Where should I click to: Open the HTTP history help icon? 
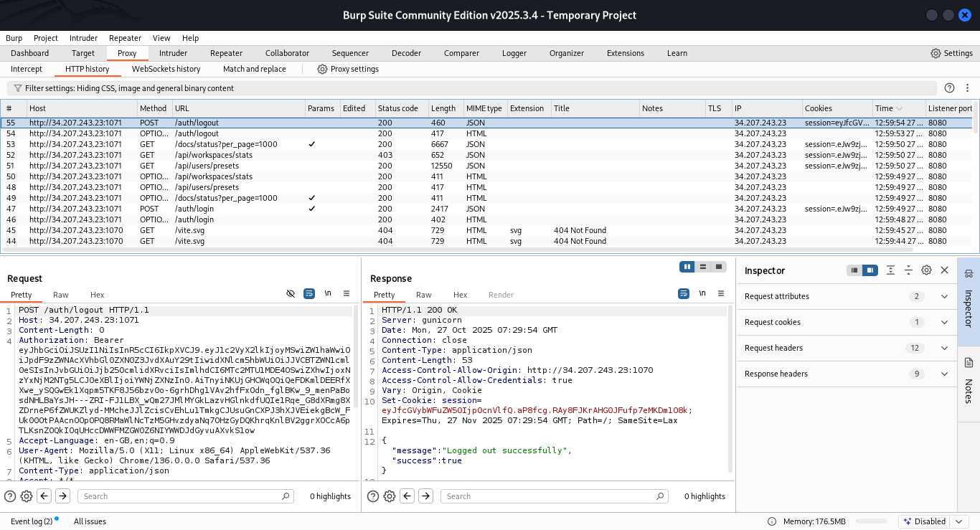(x=949, y=88)
